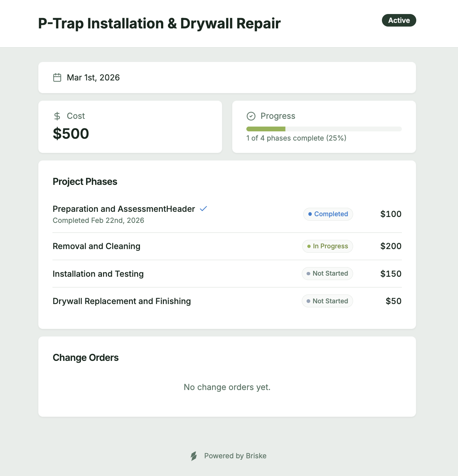
Task: Toggle Not Started status on Drywall Replacement phase
Action: 327,301
